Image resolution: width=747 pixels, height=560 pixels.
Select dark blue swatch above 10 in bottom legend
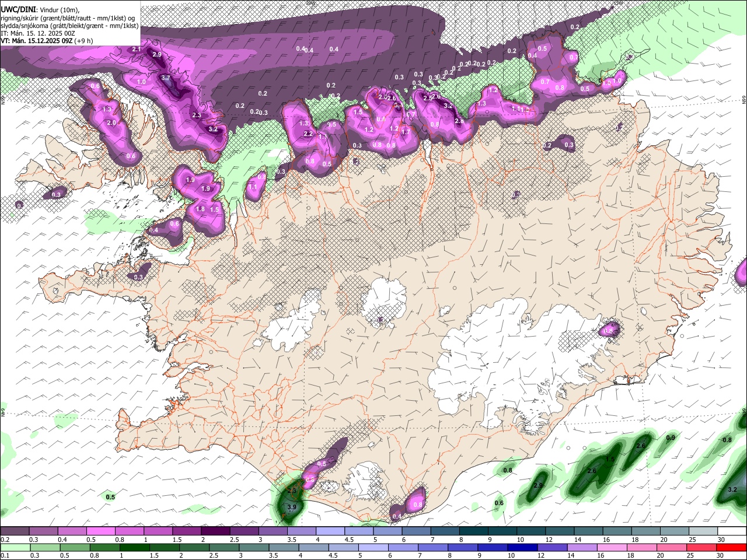pyautogui.click(x=522, y=548)
